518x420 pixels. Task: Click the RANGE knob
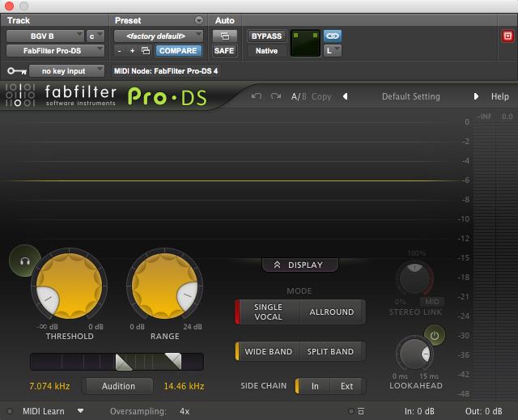164,286
